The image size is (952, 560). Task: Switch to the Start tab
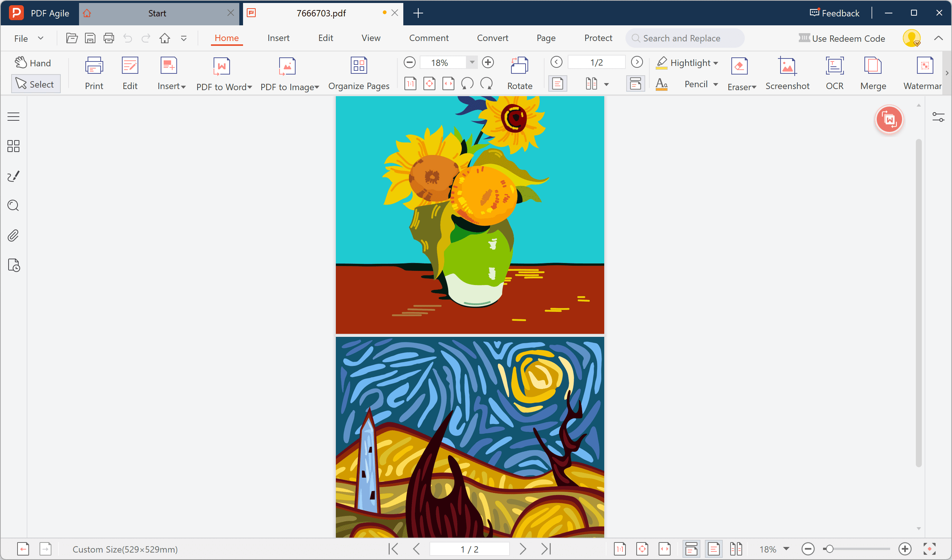click(159, 13)
